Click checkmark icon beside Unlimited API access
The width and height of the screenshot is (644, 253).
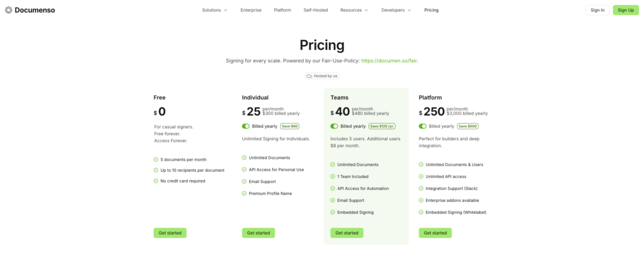pyautogui.click(x=421, y=176)
